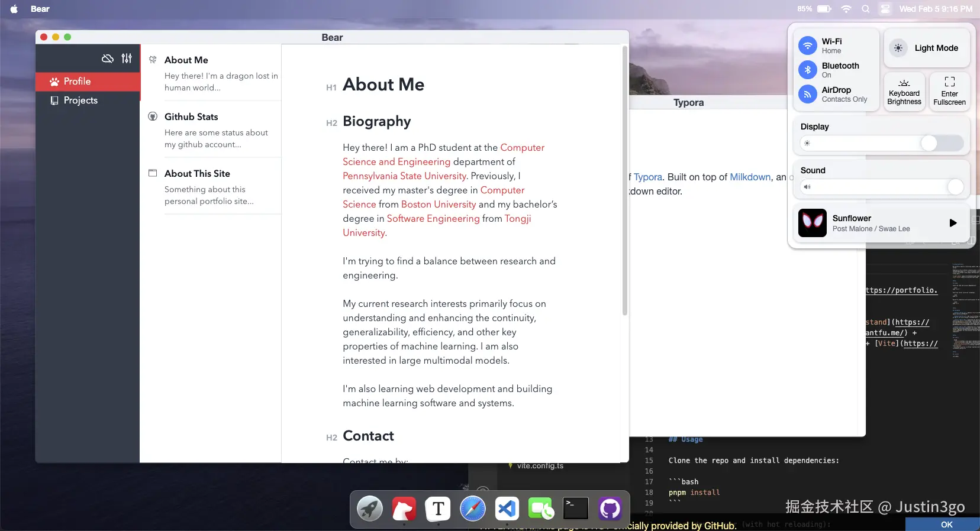The width and height of the screenshot is (980, 531).
Task: Click the Sunflower album artwork
Action: (813, 223)
